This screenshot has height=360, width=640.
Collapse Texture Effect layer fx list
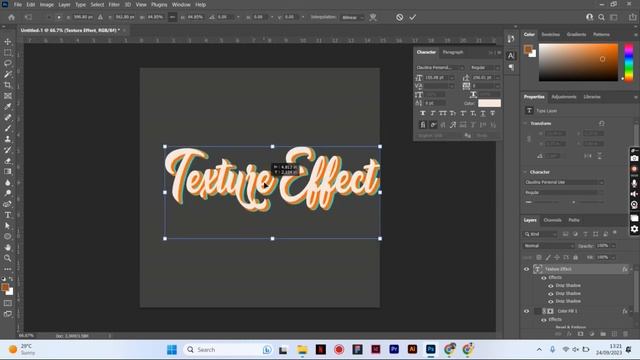(x=631, y=269)
